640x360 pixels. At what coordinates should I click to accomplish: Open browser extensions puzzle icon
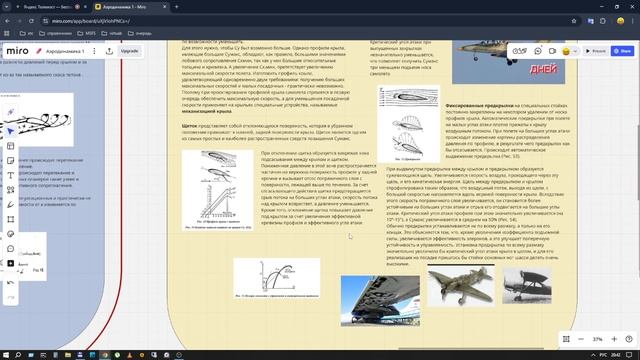pos(603,21)
